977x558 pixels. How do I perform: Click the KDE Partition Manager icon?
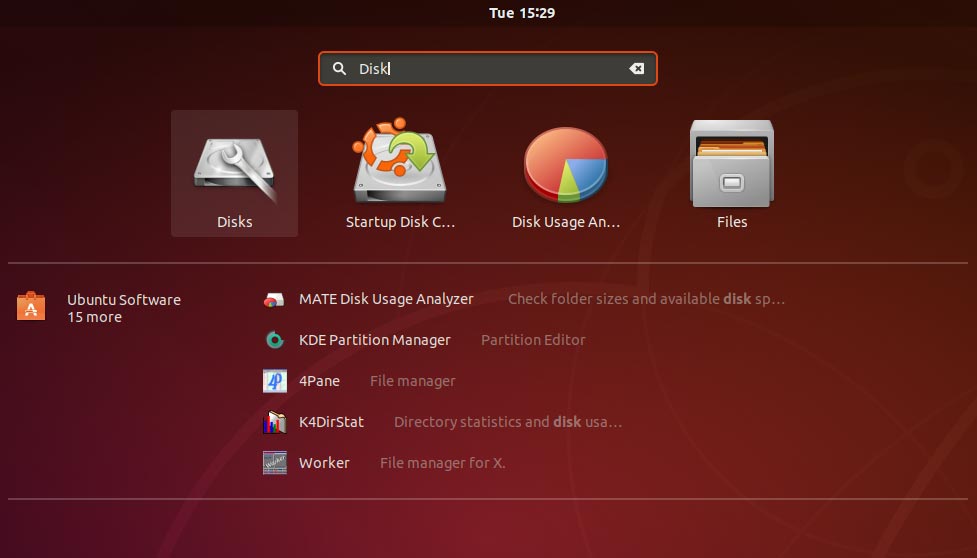(x=275, y=340)
